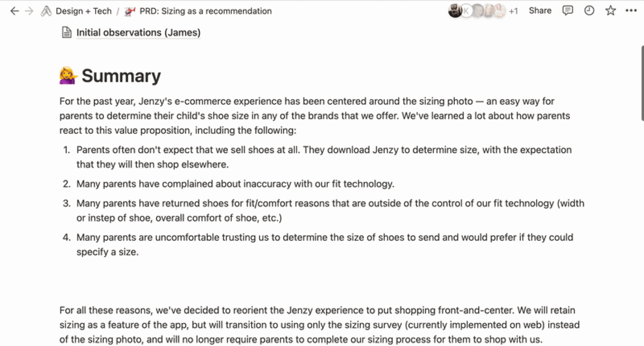Click the back navigation arrow
The width and height of the screenshot is (644, 346).
15,11
